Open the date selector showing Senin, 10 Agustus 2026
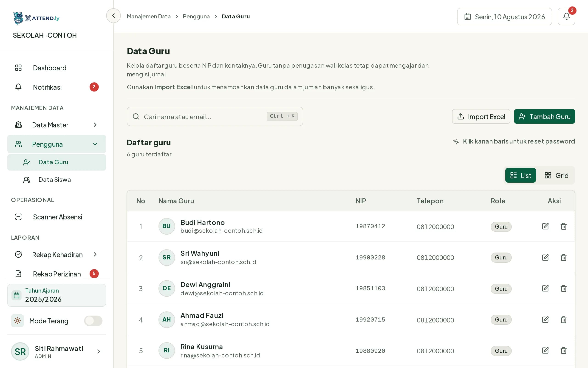 coord(504,17)
